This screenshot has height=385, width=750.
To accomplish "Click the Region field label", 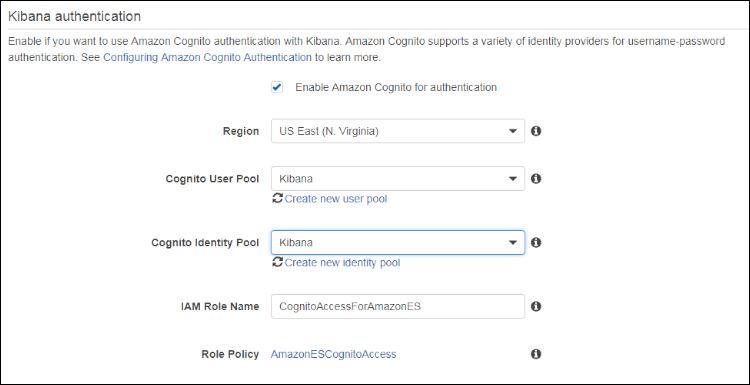I will pos(241,131).
